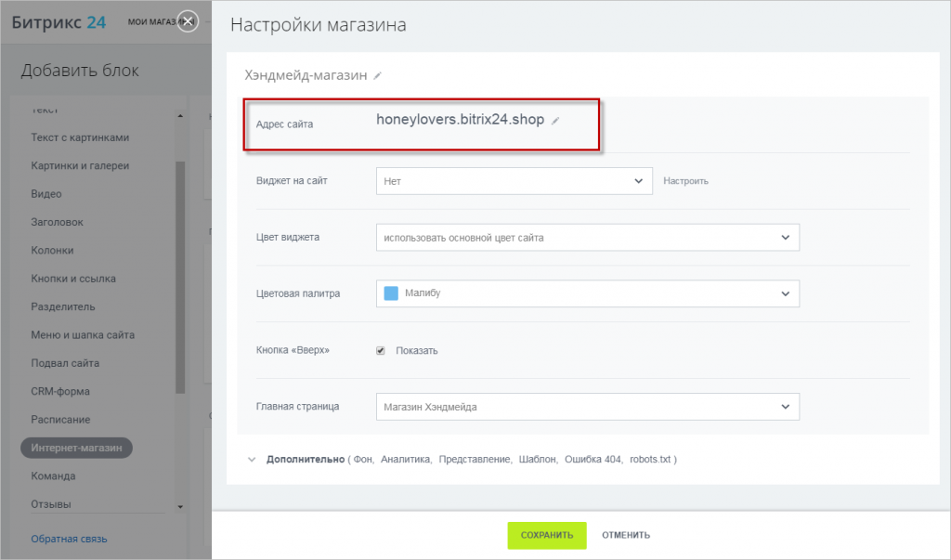Screen dimensions: 951x560
Task: Select Отзывы block category
Action: tap(51, 504)
